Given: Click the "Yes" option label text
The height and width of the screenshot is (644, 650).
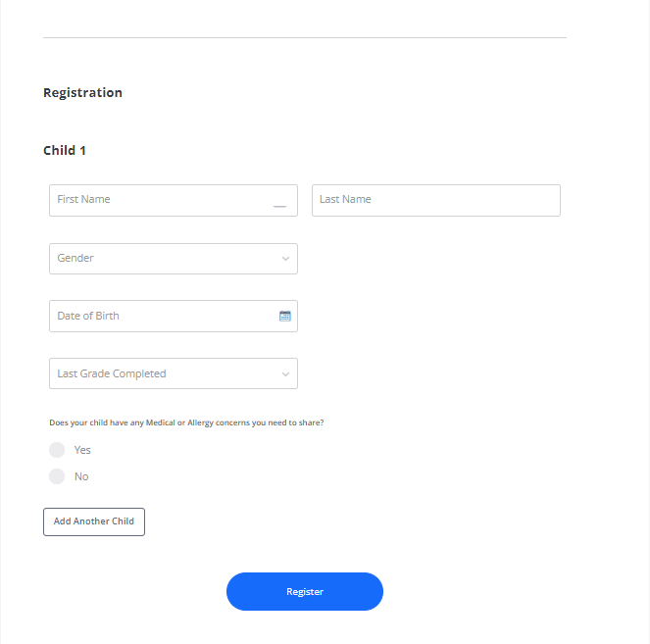Looking at the screenshot, I should [82, 450].
